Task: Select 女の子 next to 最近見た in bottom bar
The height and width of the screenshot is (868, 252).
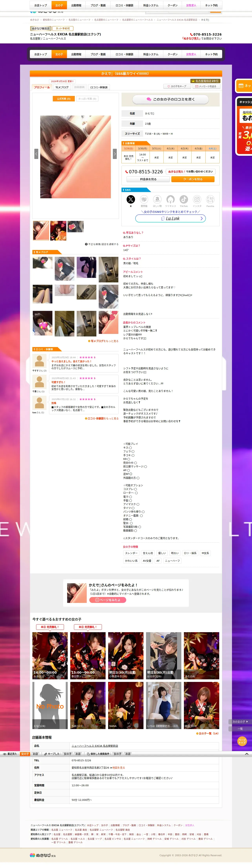Action: coord(25,754)
